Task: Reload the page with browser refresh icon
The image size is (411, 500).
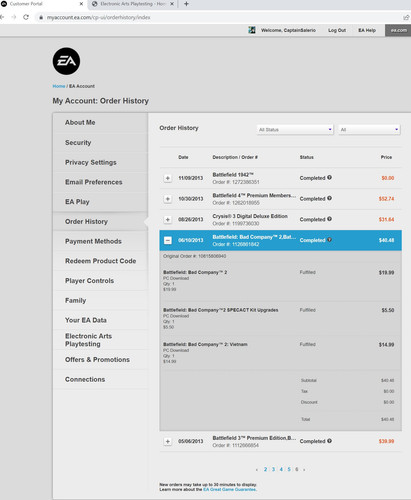Action: tap(26, 17)
